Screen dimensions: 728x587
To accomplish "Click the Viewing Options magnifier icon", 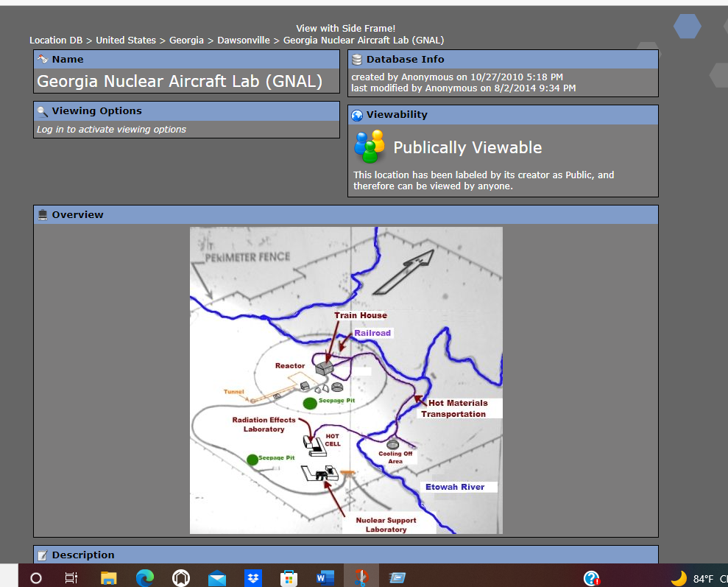I will (x=43, y=111).
